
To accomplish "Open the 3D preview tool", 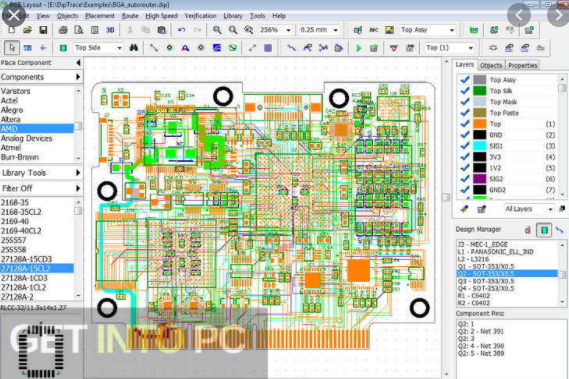I will coord(110,30).
